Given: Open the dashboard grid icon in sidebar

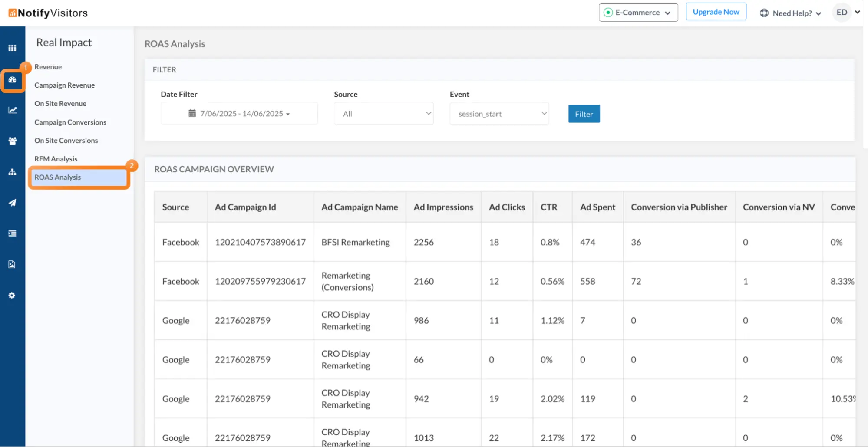Looking at the screenshot, I should click(x=12, y=48).
